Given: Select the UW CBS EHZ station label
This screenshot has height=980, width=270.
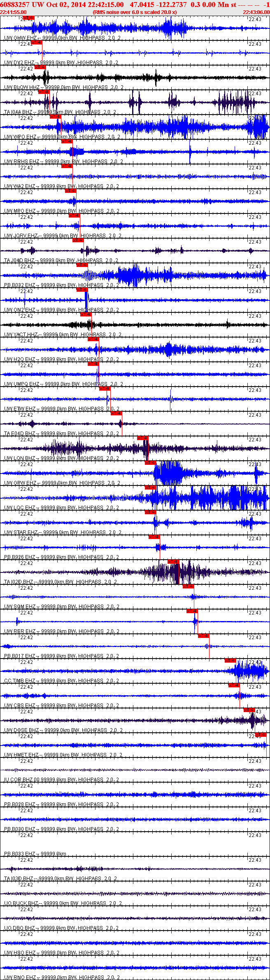Looking at the screenshot, I should coord(20,706).
